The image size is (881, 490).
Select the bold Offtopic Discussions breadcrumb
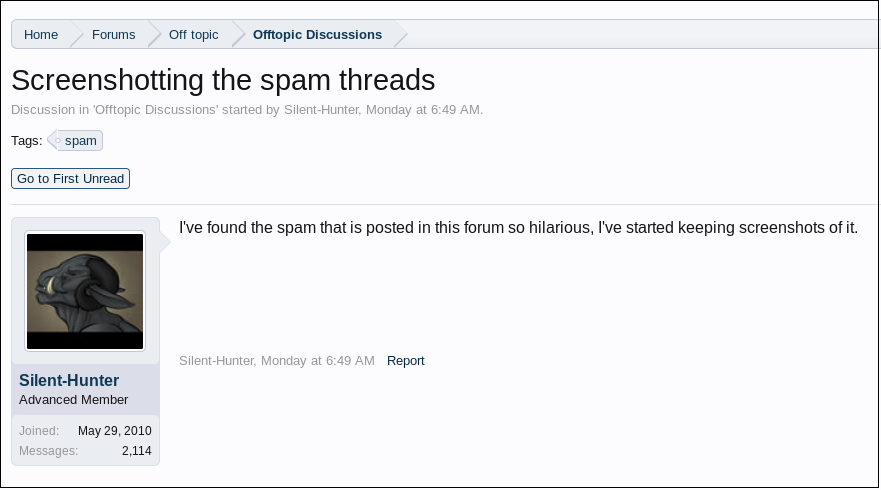317,34
